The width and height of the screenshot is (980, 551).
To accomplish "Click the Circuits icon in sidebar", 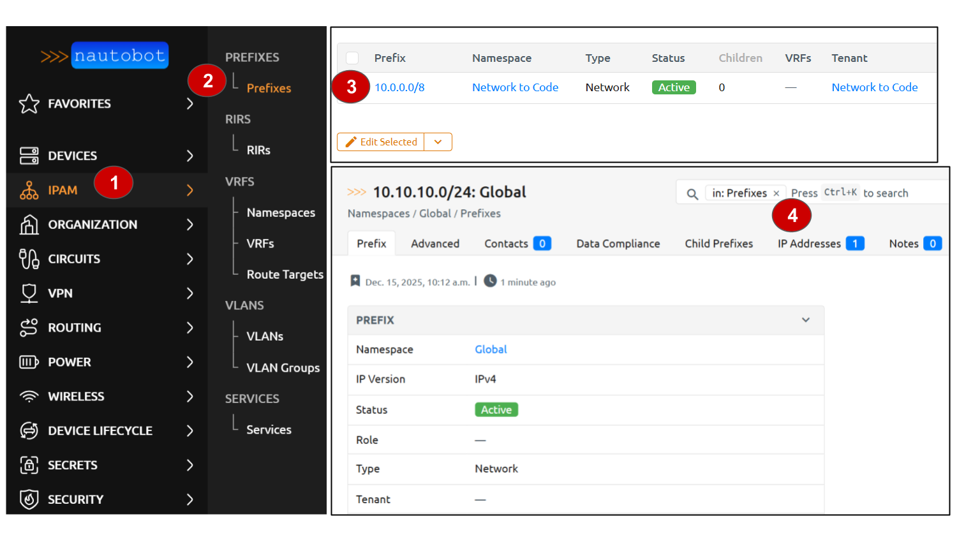I will pos(29,259).
